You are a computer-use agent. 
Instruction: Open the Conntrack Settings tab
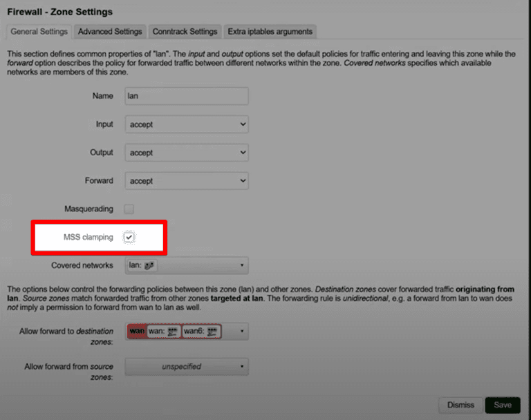185,32
